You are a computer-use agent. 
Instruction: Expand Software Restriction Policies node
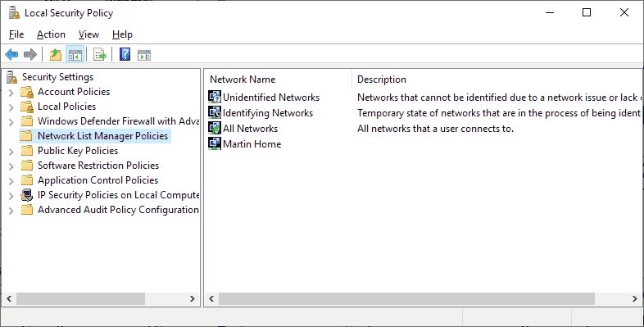11,166
